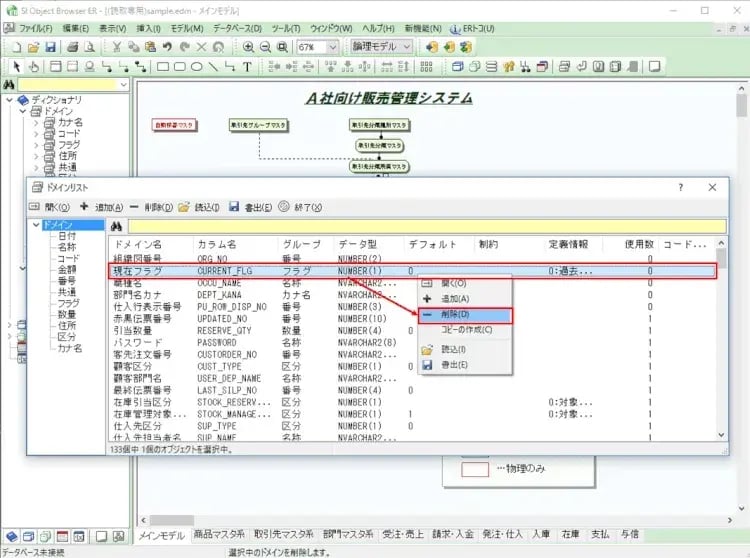This screenshot has height=558, width=750.
Task: Select the フラグ item in domain tree
Action: 68,302
